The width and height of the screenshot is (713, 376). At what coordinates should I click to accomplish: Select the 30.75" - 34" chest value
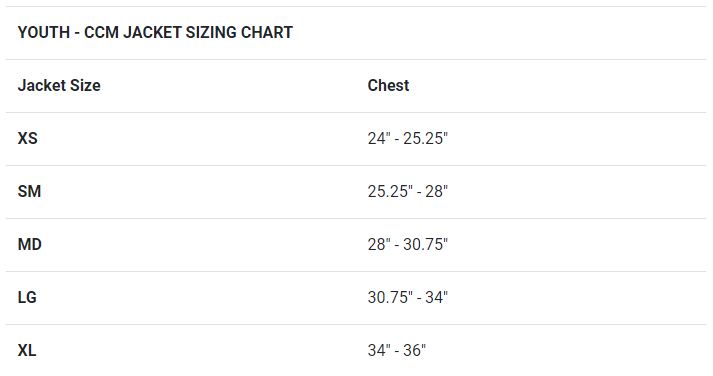(x=407, y=297)
